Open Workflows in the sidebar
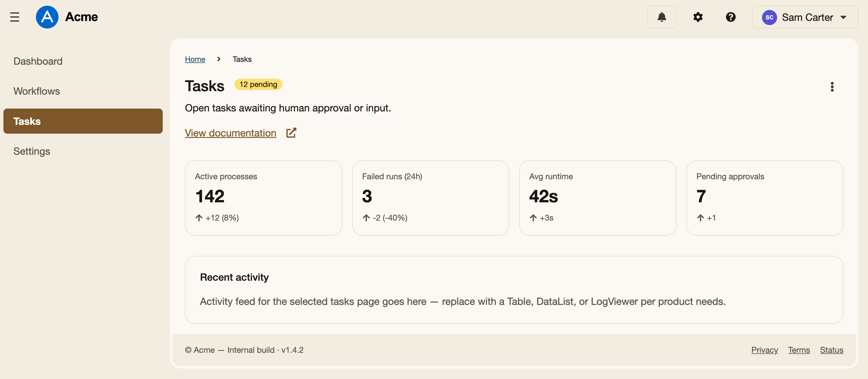The image size is (868, 379). tap(83, 91)
